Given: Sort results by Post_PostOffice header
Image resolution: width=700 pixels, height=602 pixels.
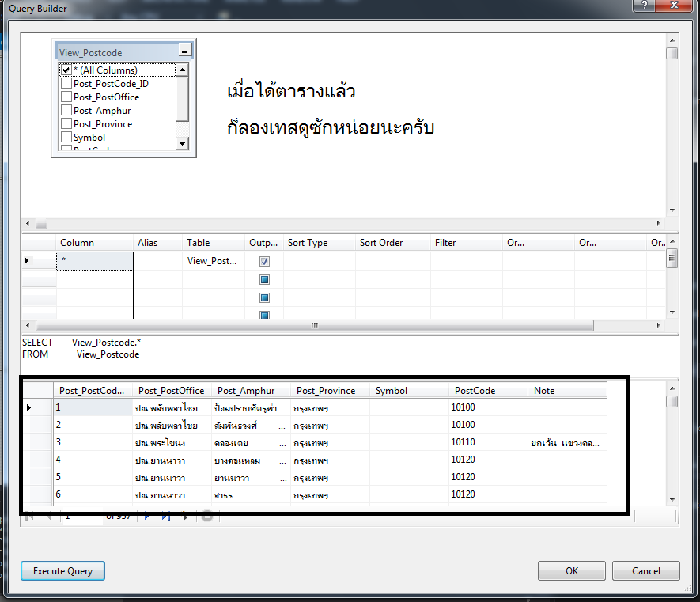Looking at the screenshot, I should pos(172,391).
